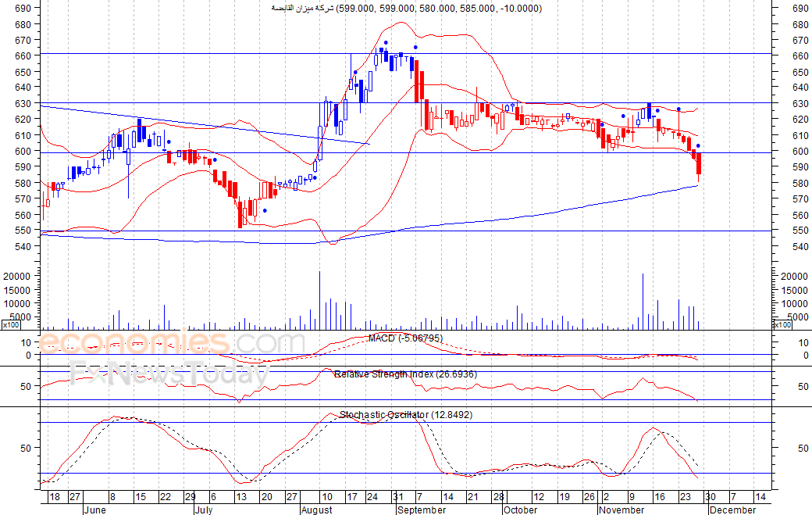This screenshot has height=515, width=812.
Task: Click 20000 on the right volume axis
Action: [x=796, y=277]
